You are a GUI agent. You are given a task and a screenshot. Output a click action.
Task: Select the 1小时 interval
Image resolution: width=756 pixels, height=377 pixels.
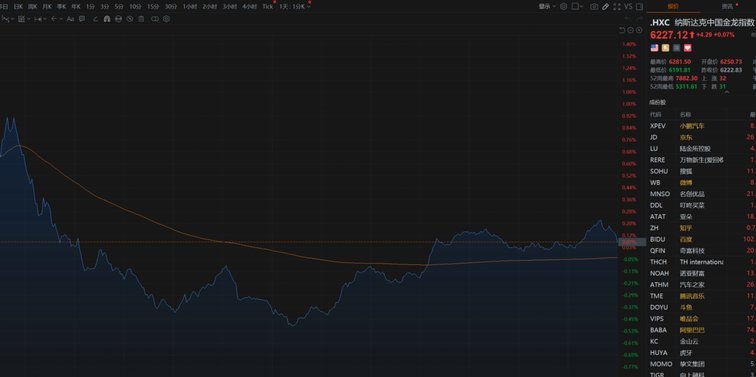click(189, 7)
